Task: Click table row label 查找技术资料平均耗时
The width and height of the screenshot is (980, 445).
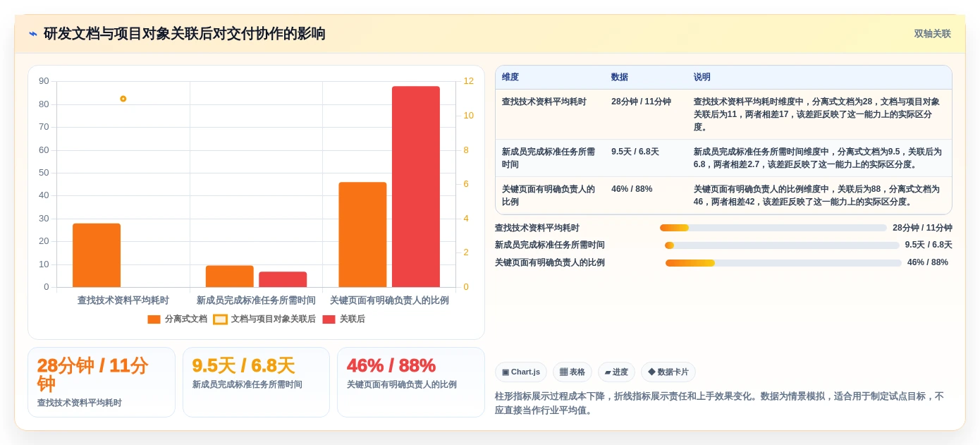Action: tap(544, 102)
